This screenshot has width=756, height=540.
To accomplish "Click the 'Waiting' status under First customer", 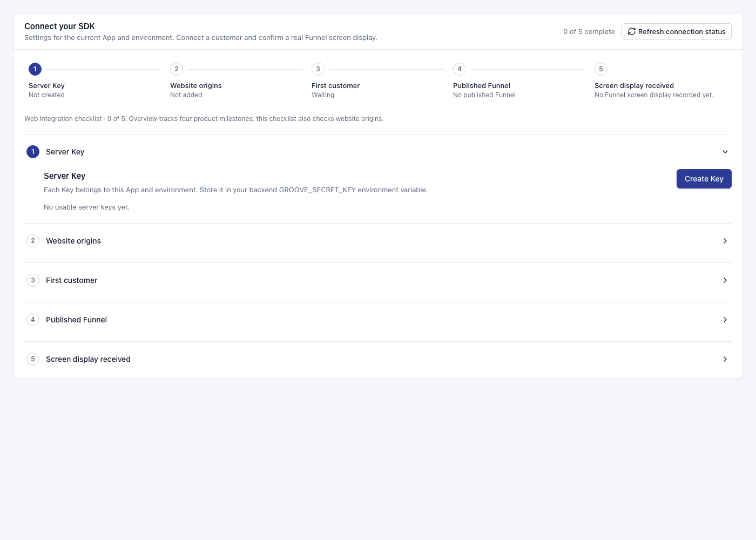I will (323, 95).
